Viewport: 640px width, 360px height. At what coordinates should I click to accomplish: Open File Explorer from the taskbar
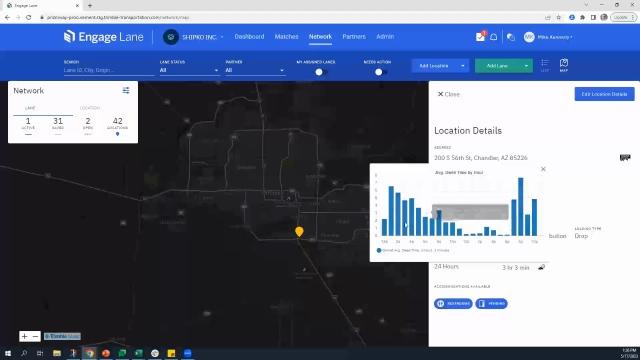57,353
